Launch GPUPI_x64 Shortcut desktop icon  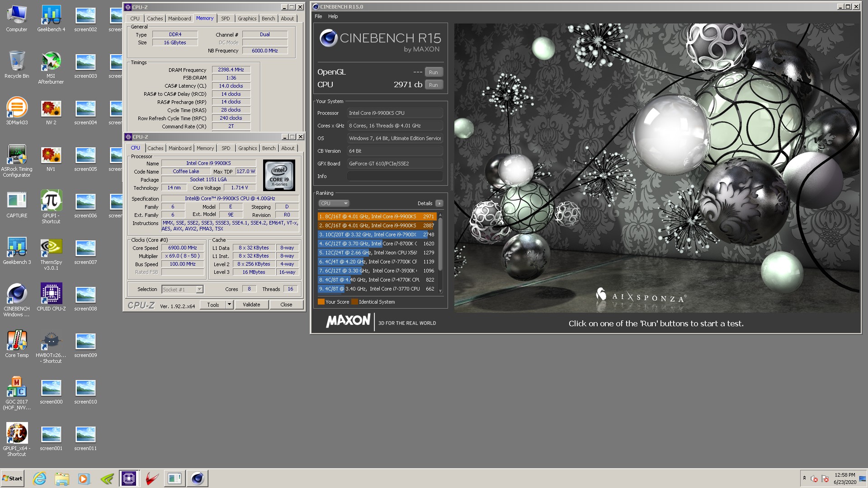(x=17, y=440)
